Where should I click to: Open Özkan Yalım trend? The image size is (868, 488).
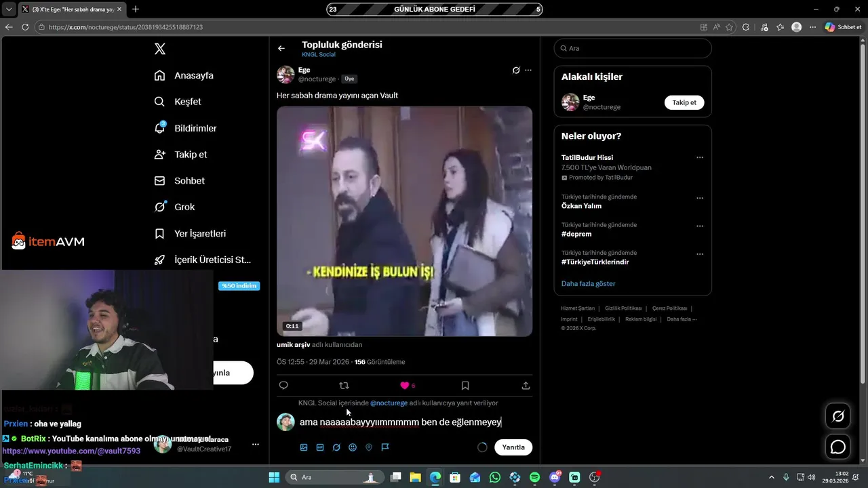coord(581,206)
